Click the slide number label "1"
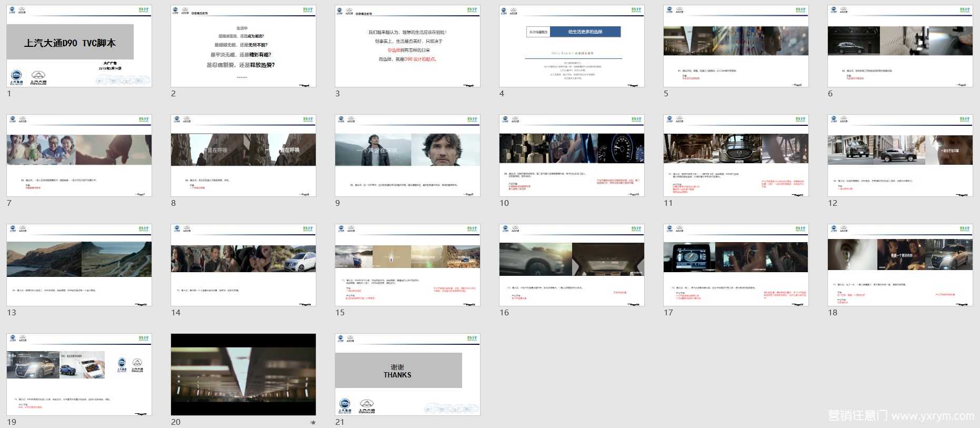Screen dimensions: 980x428 9,94
